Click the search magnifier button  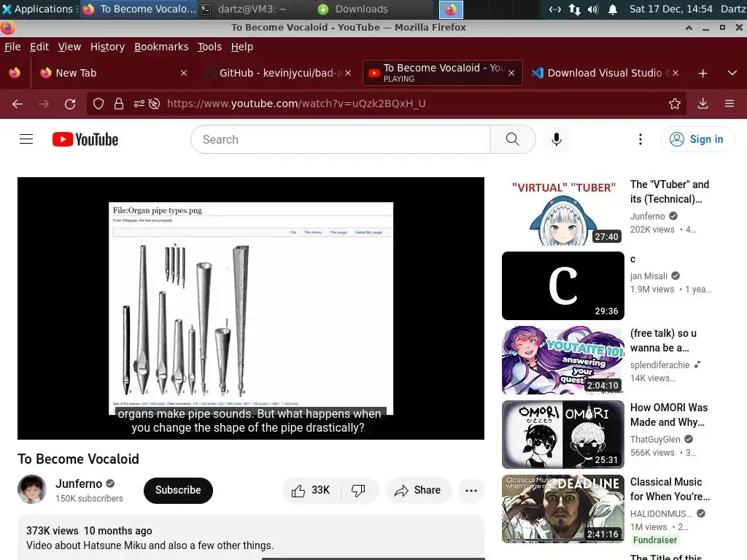click(513, 139)
